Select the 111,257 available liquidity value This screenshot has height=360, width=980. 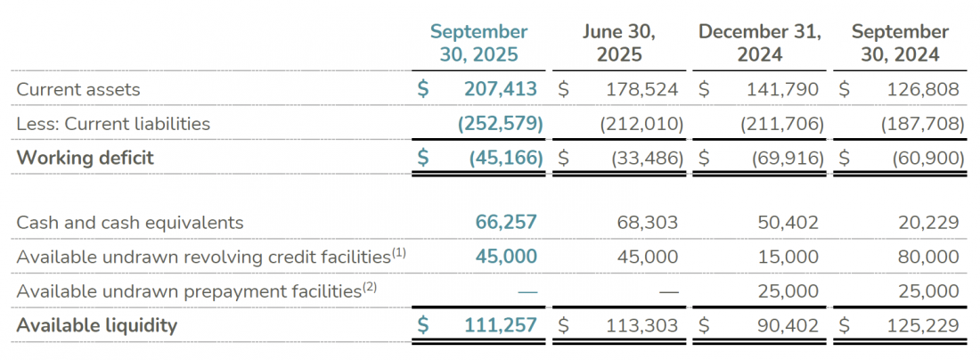click(501, 325)
